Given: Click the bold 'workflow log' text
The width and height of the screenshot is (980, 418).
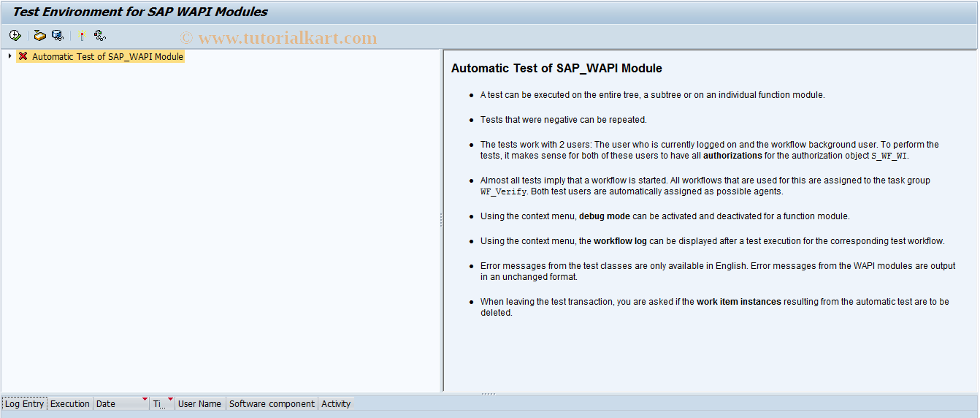Looking at the screenshot, I should click(620, 240).
